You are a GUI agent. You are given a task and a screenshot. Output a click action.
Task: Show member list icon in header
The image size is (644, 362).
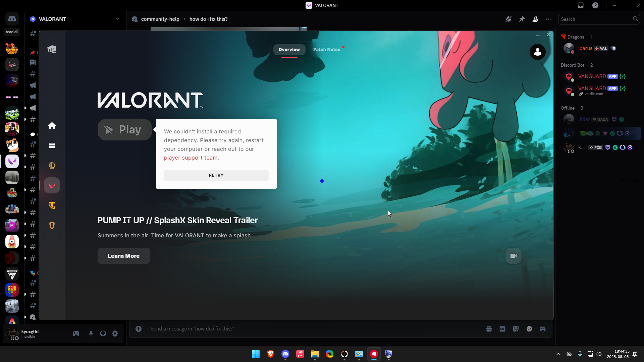[535, 19]
